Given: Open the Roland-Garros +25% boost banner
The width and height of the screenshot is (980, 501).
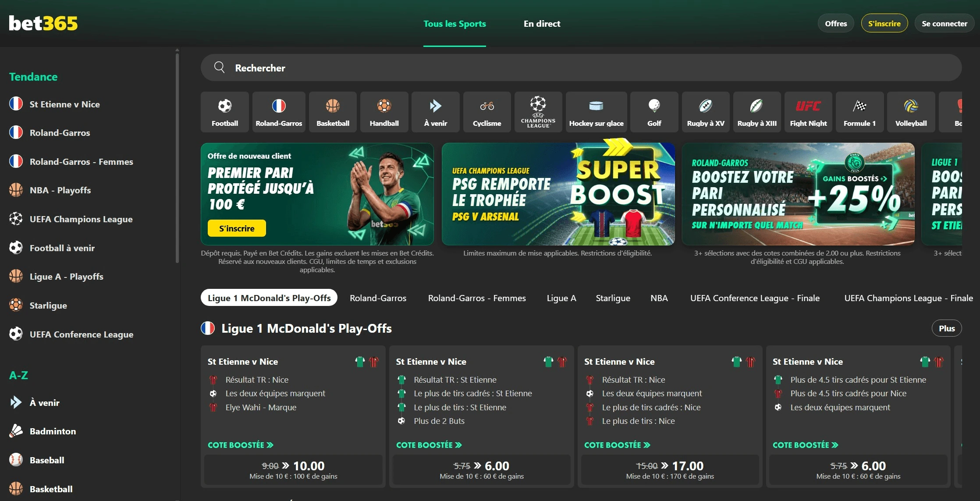Looking at the screenshot, I should point(798,194).
